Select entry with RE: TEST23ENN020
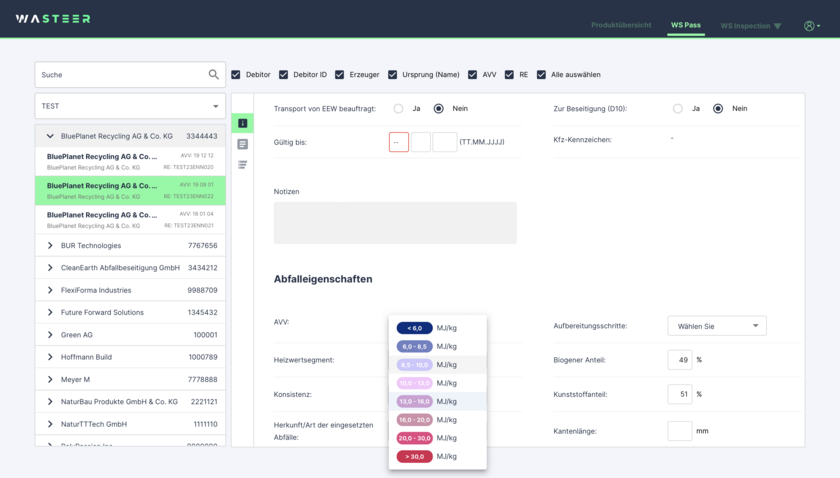 tap(130, 161)
